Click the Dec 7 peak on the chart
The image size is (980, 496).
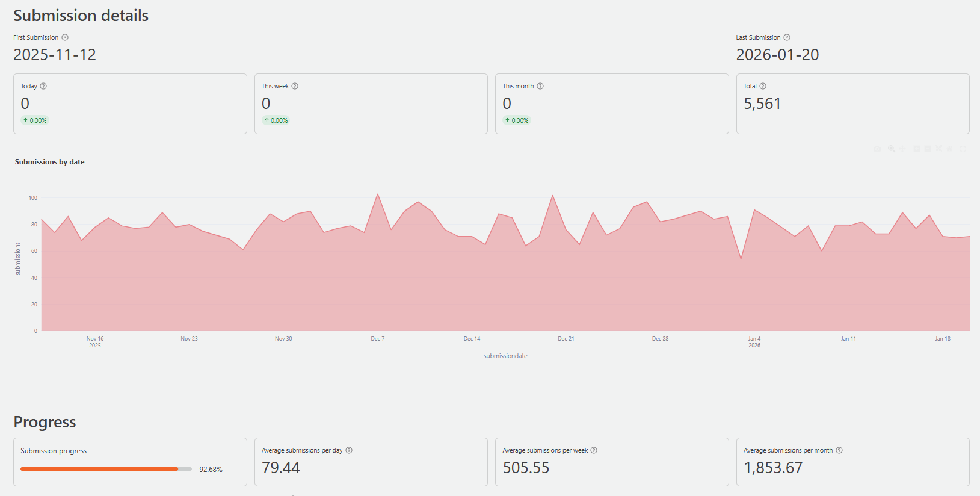point(378,194)
